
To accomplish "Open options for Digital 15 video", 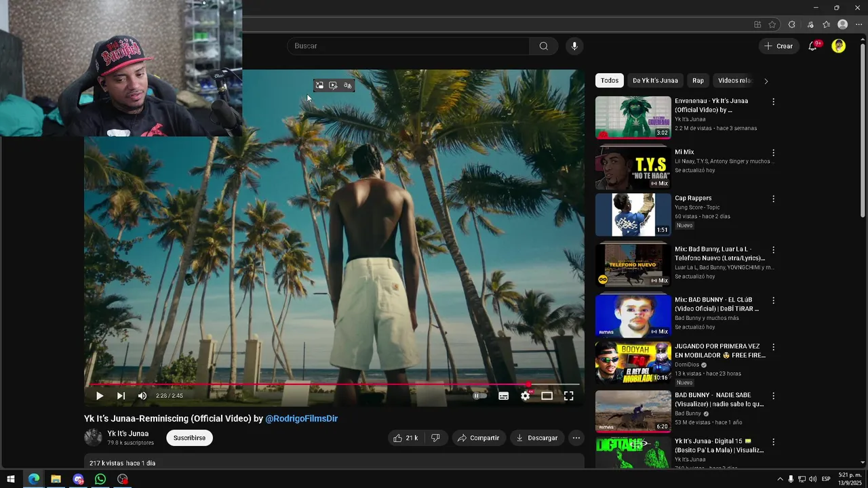I will (x=773, y=442).
